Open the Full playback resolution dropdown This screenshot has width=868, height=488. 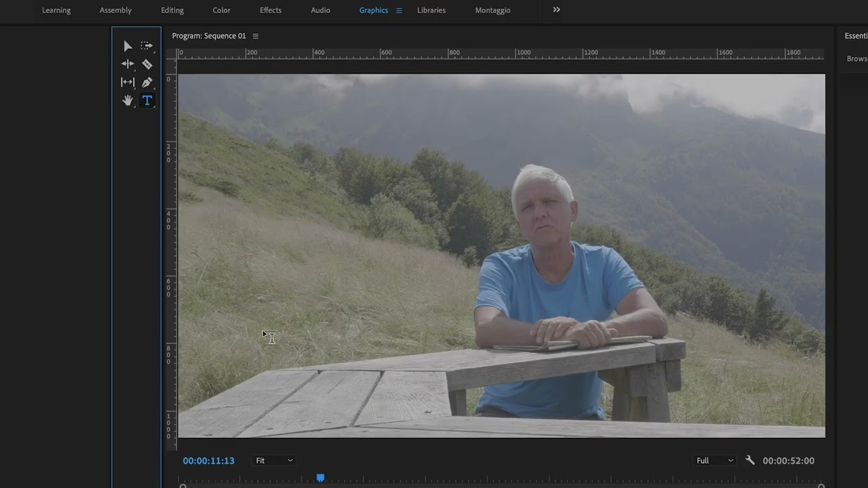tap(715, 460)
